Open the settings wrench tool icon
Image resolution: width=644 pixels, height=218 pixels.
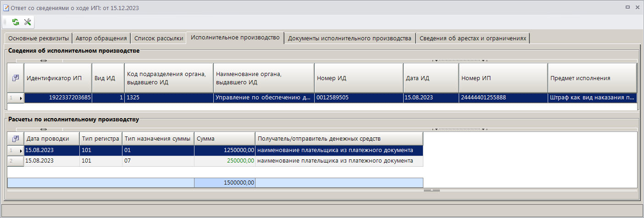coord(27,22)
